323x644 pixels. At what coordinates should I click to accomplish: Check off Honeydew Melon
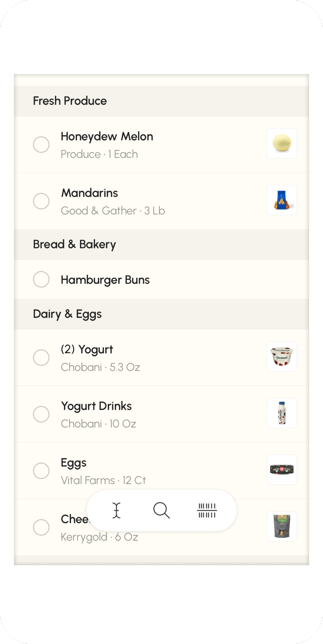[x=41, y=145]
